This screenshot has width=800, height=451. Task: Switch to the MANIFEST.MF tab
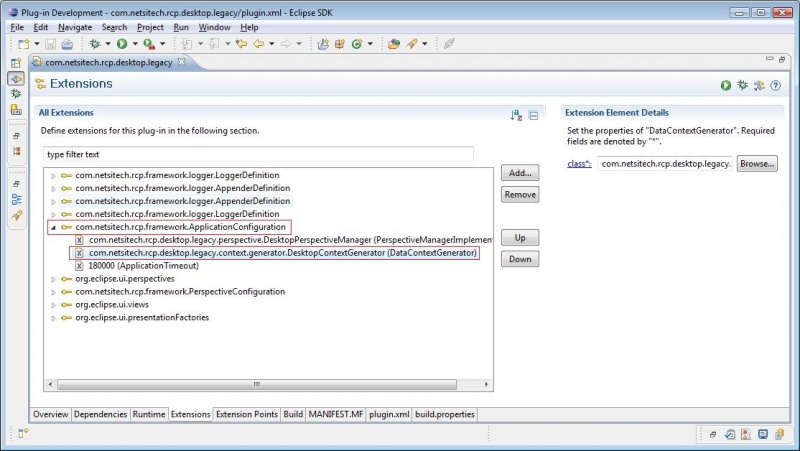pyautogui.click(x=335, y=414)
